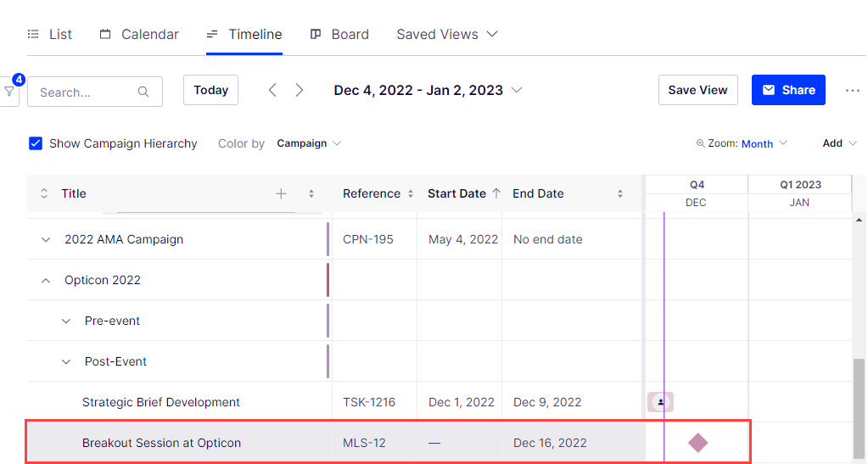Open Zoom Month dropdown

point(764,143)
